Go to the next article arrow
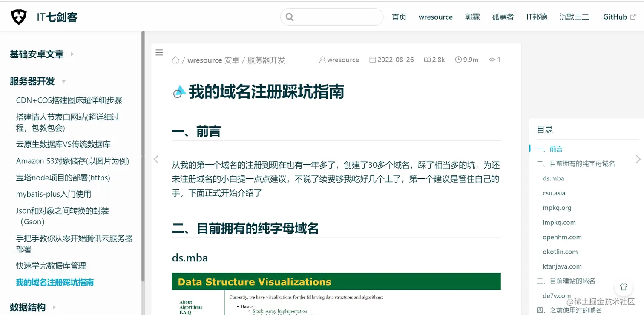Screen dimensions: 644x315 (x=638, y=159)
